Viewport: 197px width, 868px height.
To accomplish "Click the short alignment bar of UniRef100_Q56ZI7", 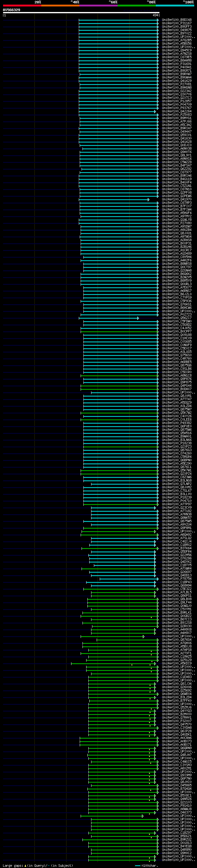I will pyautogui.click(x=109, y=318).
